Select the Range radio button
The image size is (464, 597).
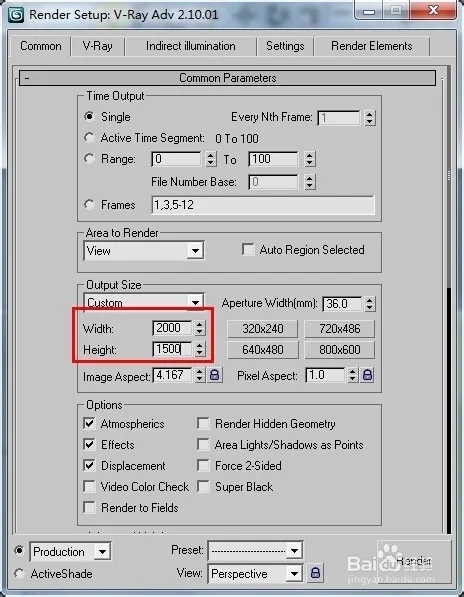point(89,158)
